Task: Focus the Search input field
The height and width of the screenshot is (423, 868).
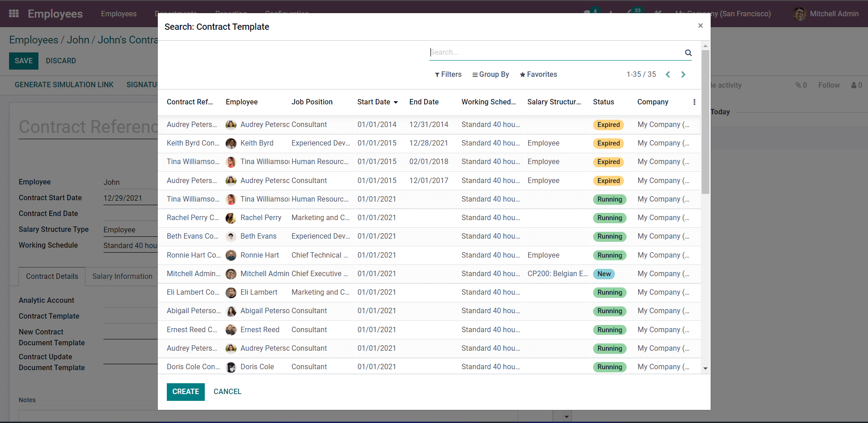Action: pos(556,52)
